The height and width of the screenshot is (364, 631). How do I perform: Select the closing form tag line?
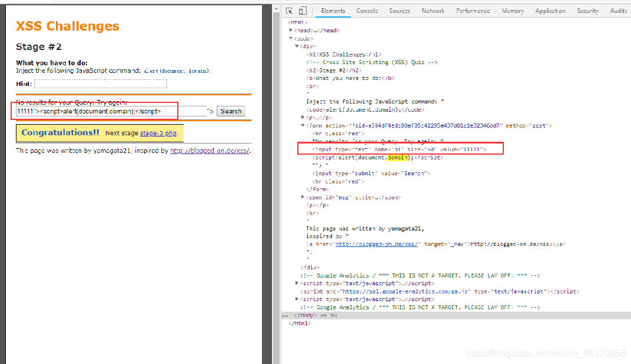point(317,189)
